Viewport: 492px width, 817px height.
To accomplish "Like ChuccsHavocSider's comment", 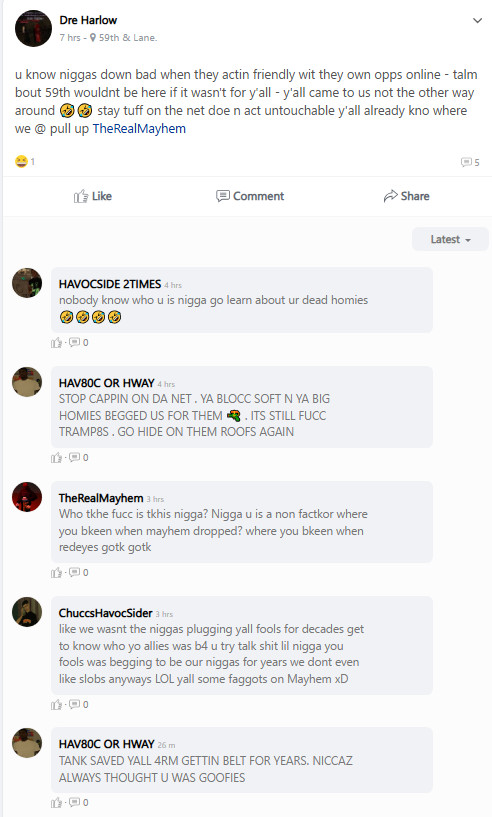I will tap(56, 704).
